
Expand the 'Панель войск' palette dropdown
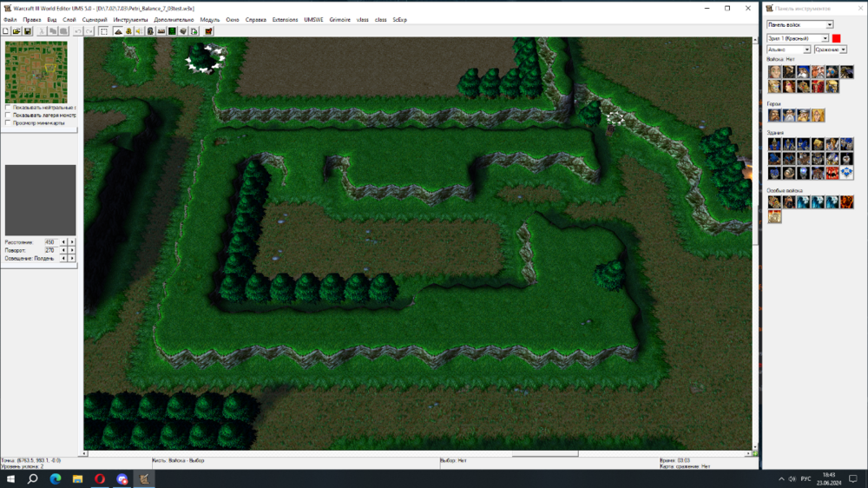pos(829,25)
